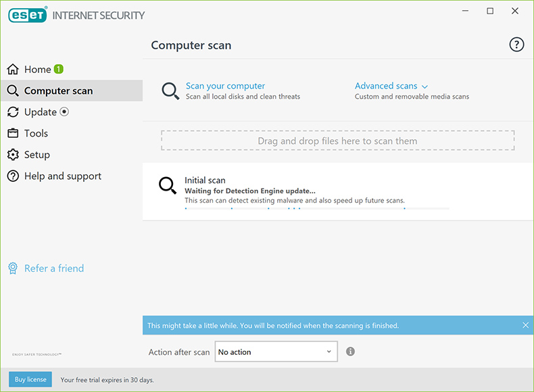The image size is (534, 392).
Task: Click the Enjoy Safer Technology tagline
Action: click(x=37, y=355)
